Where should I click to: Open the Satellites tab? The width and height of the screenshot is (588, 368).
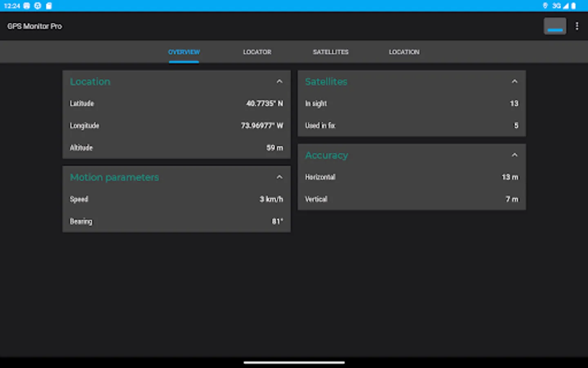[x=331, y=52]
